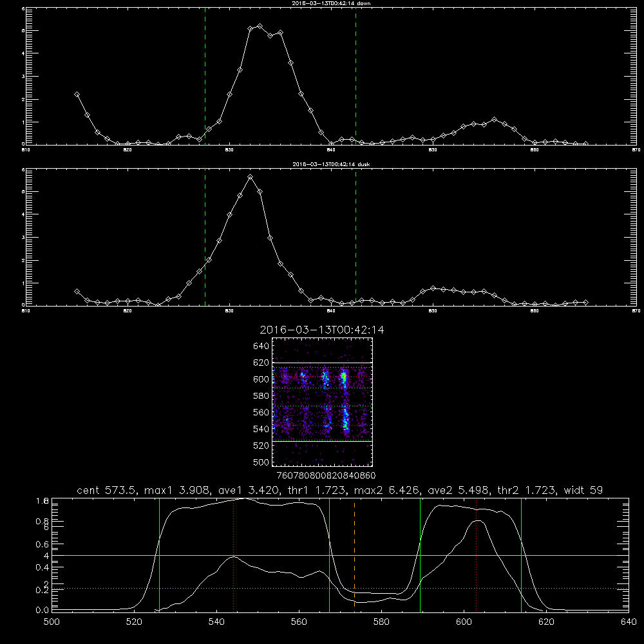Click the first diamond marker of dawn curve

(x=77, y=95)
